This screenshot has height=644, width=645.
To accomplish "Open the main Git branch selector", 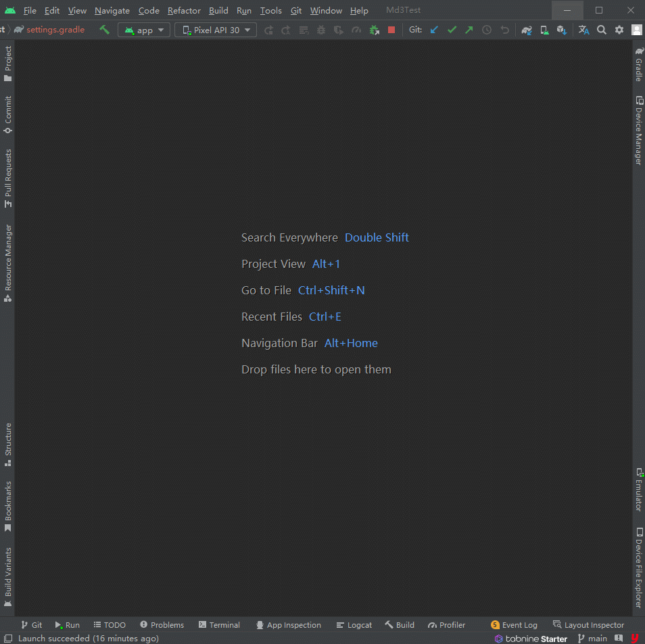I will pyautogui.click(x=592, y=639).
